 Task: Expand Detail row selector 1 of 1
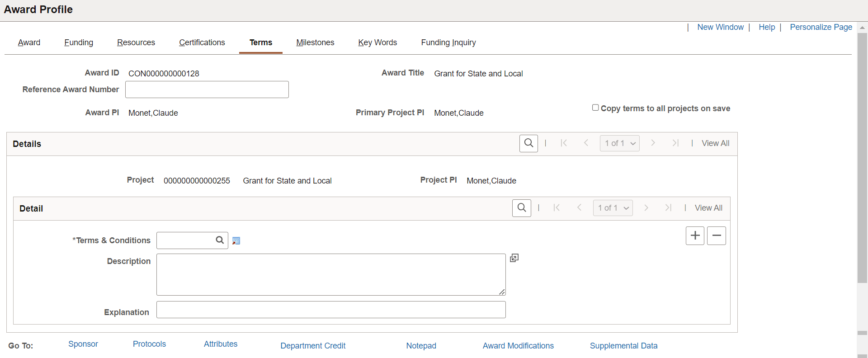tap(613, 208)
